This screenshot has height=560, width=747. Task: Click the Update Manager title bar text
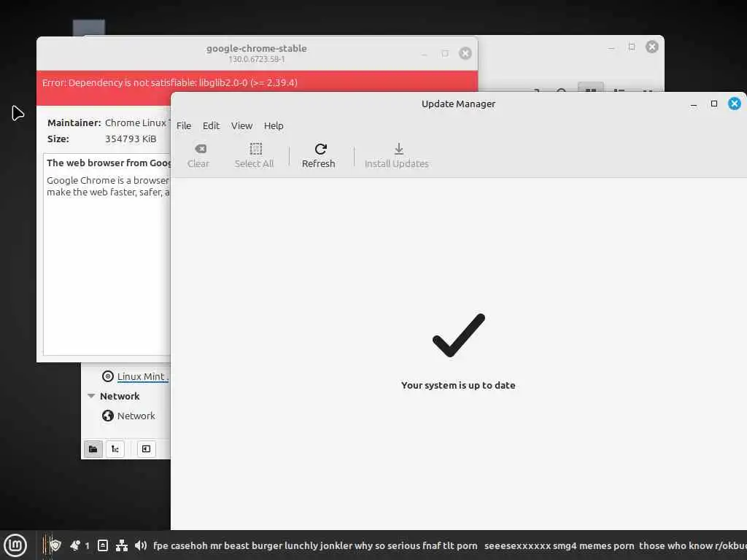tap(458, 104)
